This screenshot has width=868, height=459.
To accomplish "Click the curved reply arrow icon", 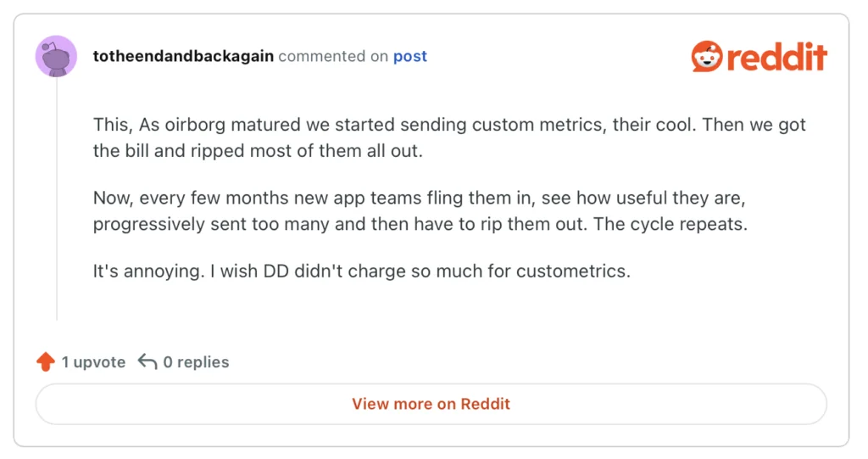I will pos(147,362).
